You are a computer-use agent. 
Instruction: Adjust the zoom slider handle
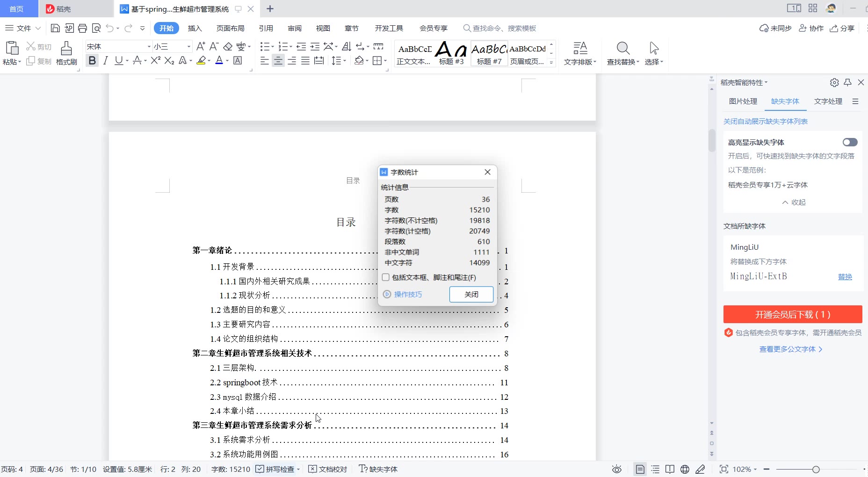coord(816,469)
